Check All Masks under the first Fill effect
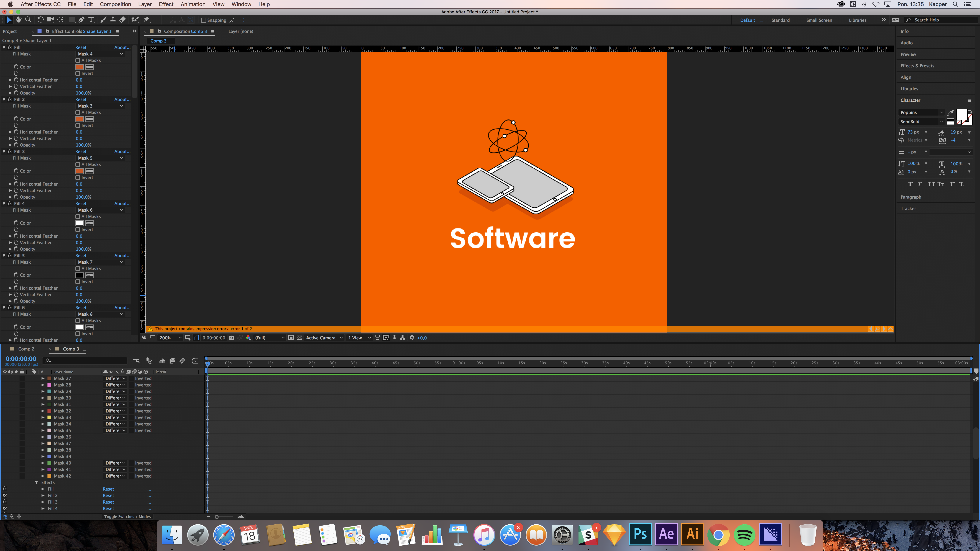Screen dimensions: 980x551 (x=78, y=60)
